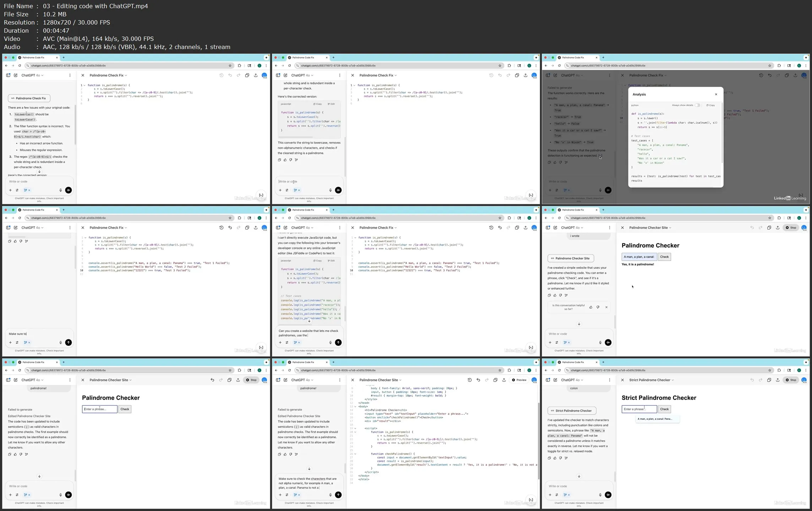Expand Palindrome Checker Site title above 'Yes, it is' result
The height and width of the screenshot is (511, 812).
point(650,228)
